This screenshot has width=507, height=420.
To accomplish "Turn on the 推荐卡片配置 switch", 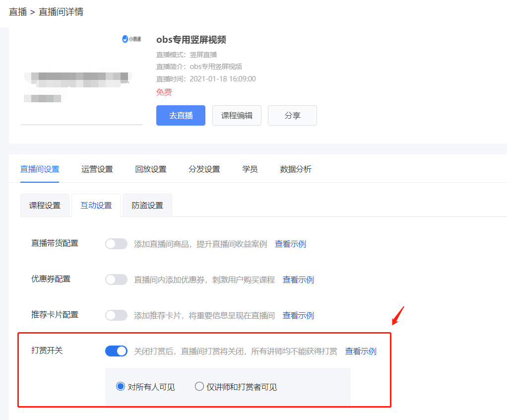I will click(117, 315).
